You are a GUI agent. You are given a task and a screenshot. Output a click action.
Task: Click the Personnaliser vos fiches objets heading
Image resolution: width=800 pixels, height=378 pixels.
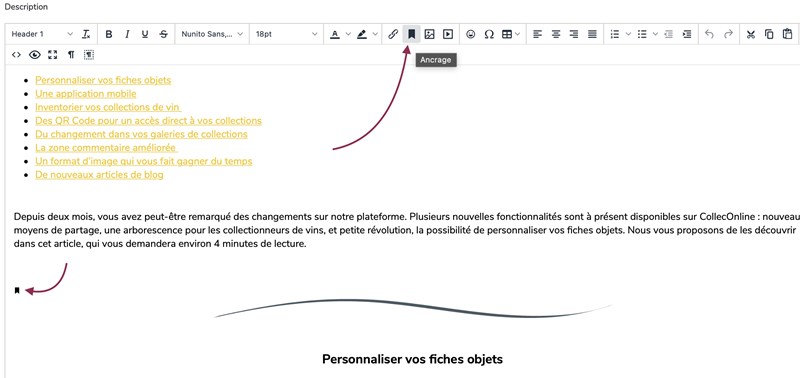[412, 359]
